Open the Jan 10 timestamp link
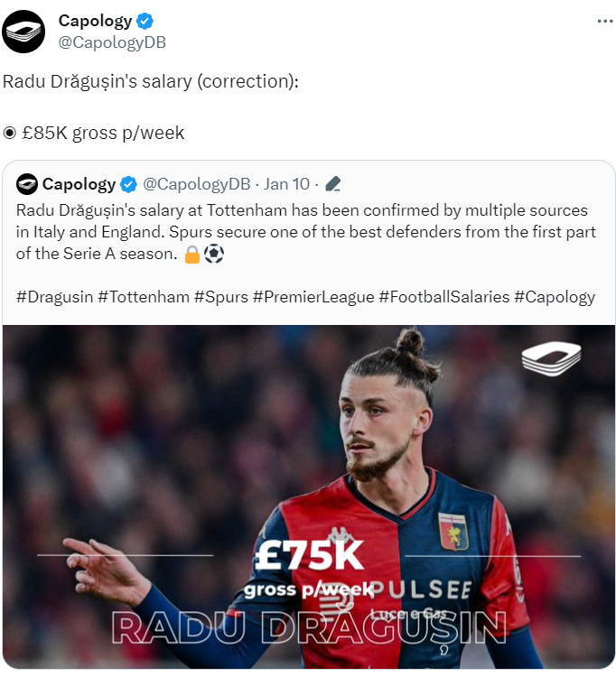This screenshot has width=616, height=677. (x=286, y=184)
